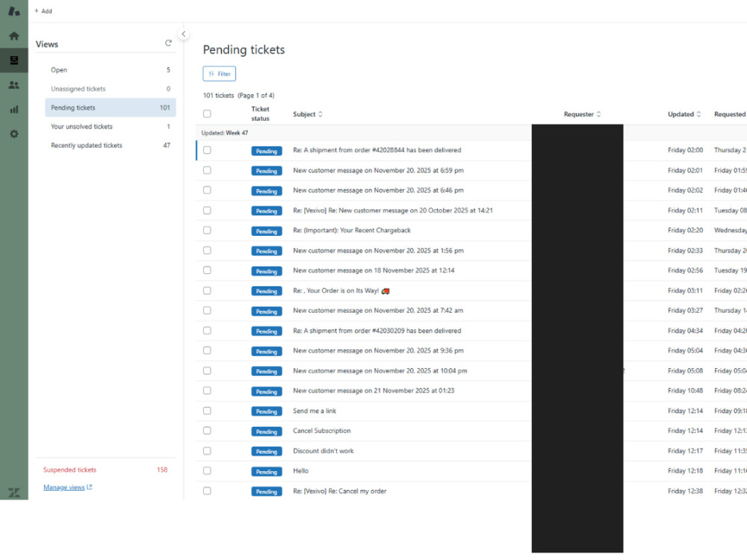747x560 pixels.
Task: Sort by the Updated column
Action: 684,114
